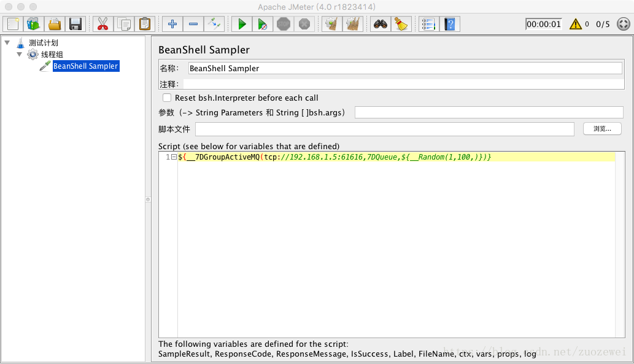Click the remote engine status icon
The image size is (634, 364).
tap(624, 24)
